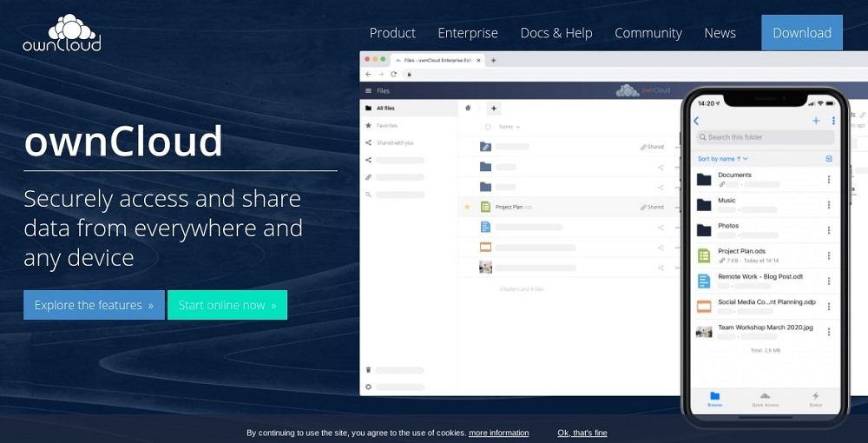Open the Sort by name dropdown
Image resolution: width=868 pixels, height=443 pixels.
(x=723, y=159)
